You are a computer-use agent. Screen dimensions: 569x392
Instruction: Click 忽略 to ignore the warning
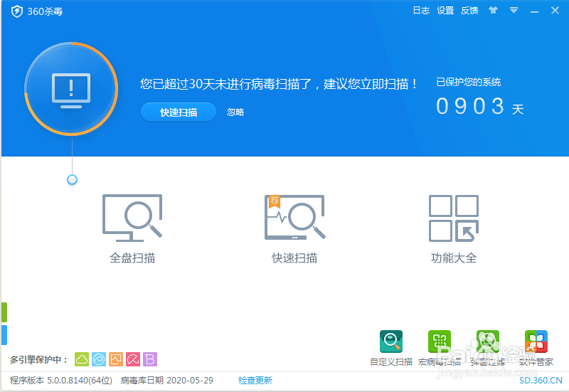(235, 112)
